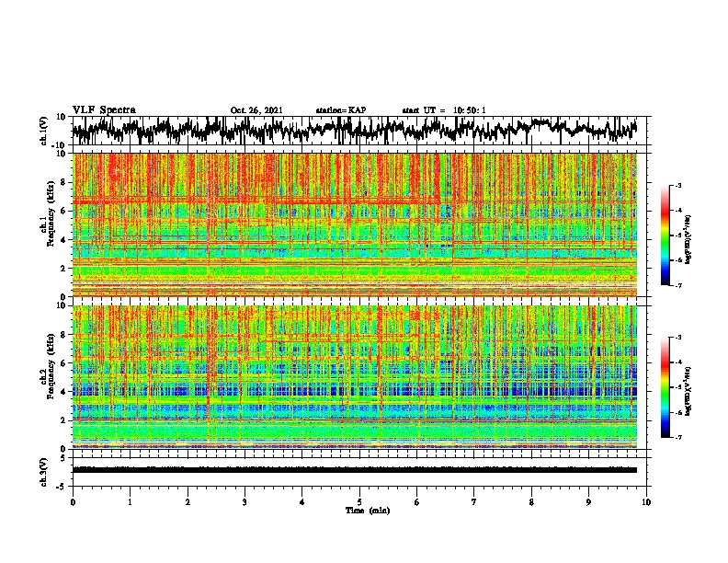Click inside the ch.2 spectrogram panel

[x=354, y=377]
